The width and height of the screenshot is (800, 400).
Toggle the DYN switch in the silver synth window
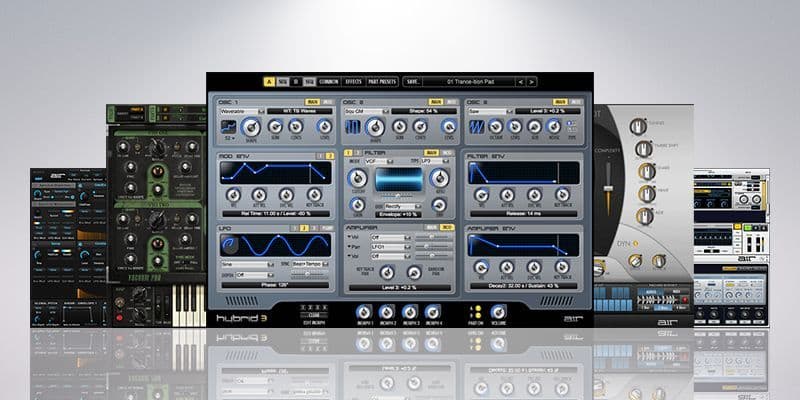click(636, 244)
